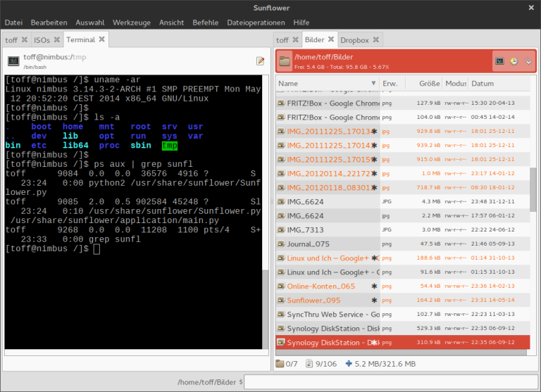Viewport: 541px width, 392px height.
Task: Close the Bilder tab
Action: 331,39
